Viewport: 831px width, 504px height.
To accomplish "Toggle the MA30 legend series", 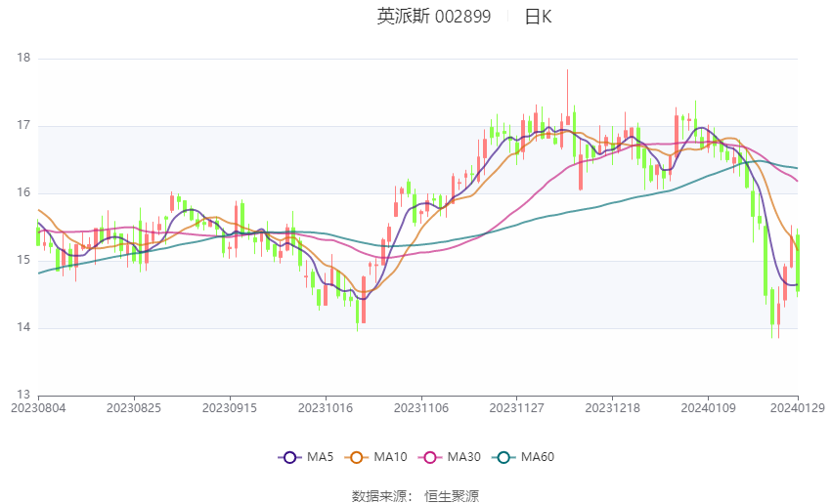I will tap(450, 457).
